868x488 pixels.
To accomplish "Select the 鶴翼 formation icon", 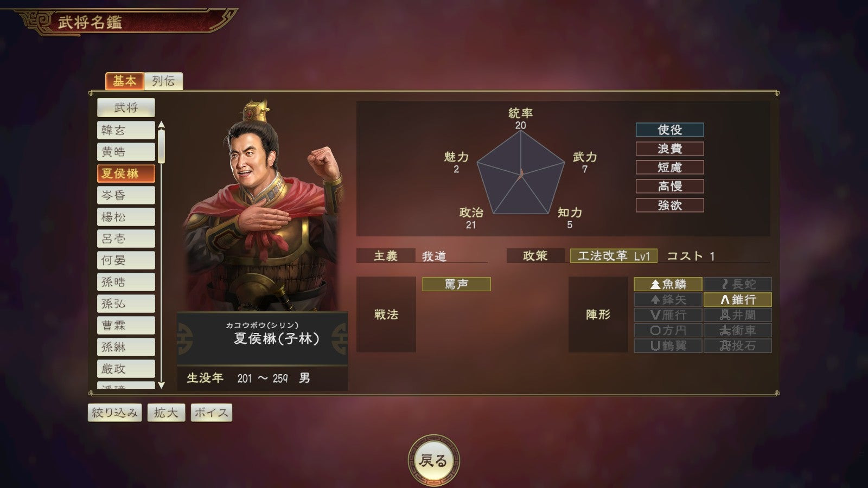I will 668,345.
